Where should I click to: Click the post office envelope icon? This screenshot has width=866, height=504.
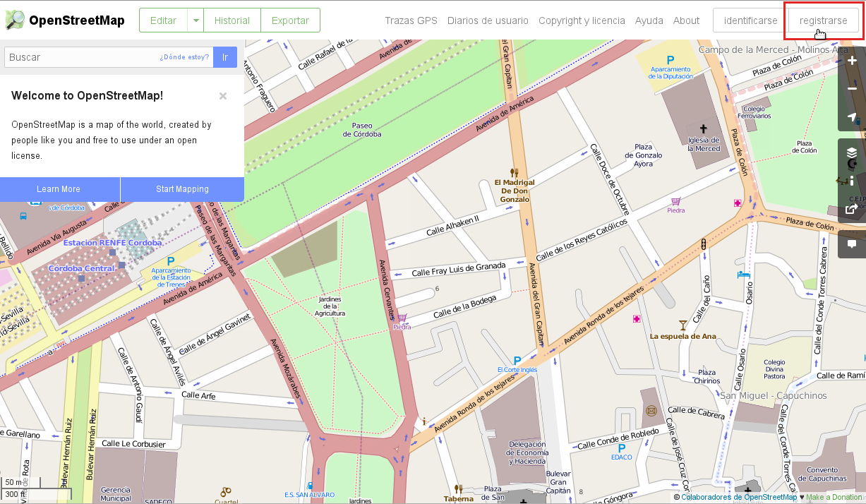tap(651, 411)
